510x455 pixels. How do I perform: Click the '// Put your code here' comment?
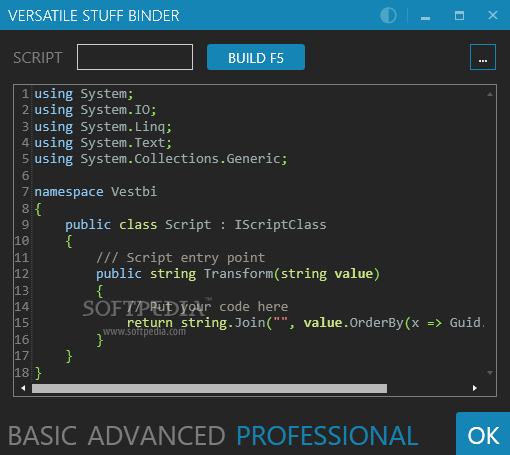coord(207,306)
